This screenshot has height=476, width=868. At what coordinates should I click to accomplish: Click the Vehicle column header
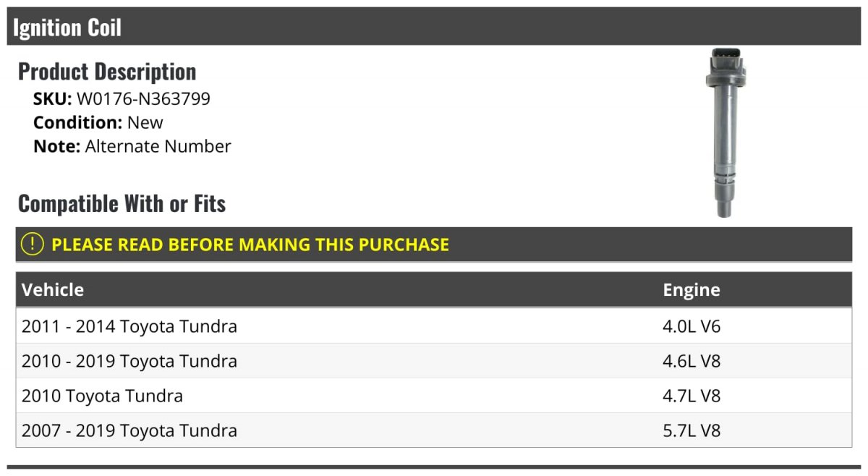tap(53, 290)
